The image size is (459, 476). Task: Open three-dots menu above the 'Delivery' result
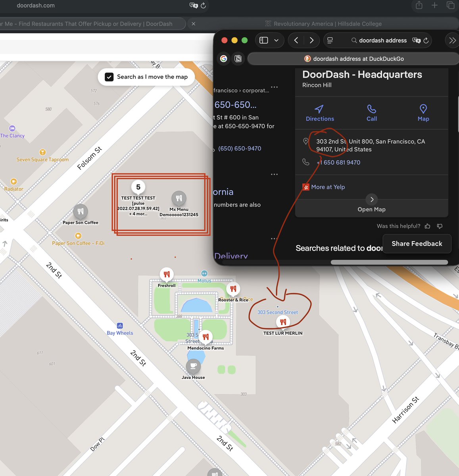tap(274, 238)
